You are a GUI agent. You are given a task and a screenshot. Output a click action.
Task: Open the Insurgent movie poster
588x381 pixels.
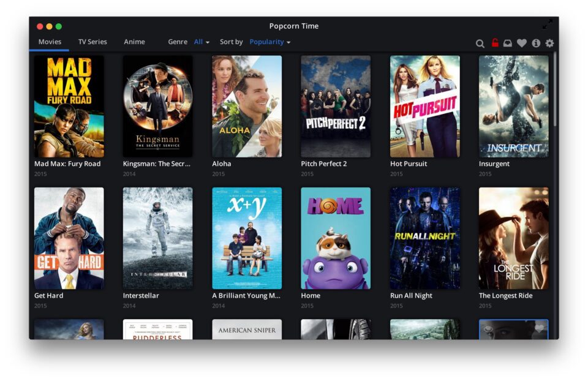pos(513,106)
